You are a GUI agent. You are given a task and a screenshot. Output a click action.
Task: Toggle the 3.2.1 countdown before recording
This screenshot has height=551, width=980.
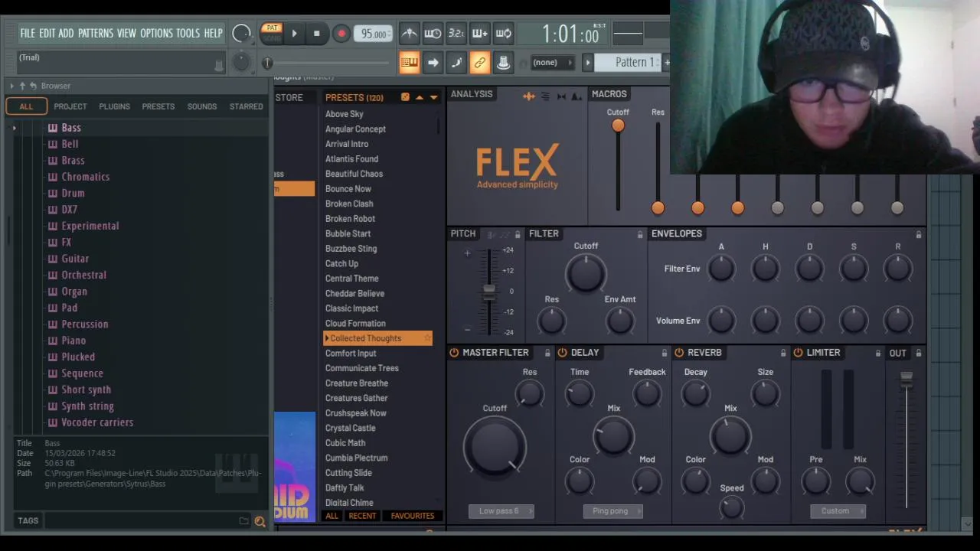click(456, 34)
